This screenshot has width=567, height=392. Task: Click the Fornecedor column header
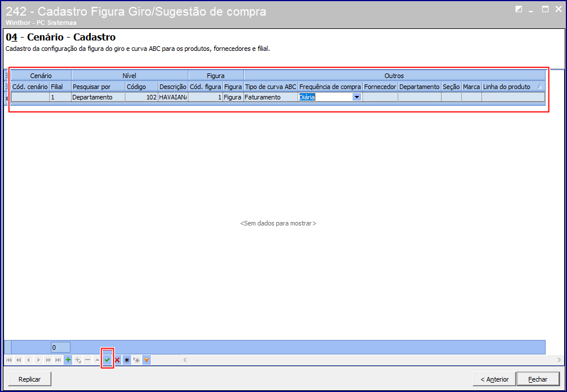pyautogui.click(x=380, y=87)
